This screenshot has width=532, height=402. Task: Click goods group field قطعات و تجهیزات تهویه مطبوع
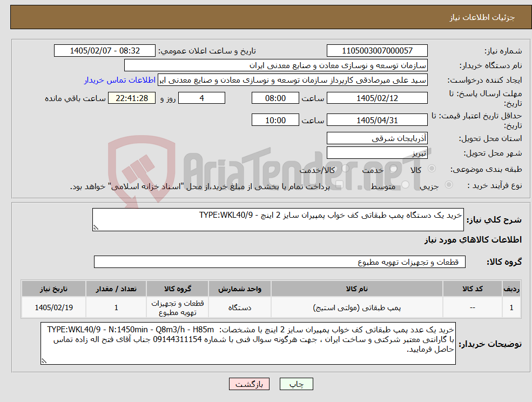click(x=280, y=262)
